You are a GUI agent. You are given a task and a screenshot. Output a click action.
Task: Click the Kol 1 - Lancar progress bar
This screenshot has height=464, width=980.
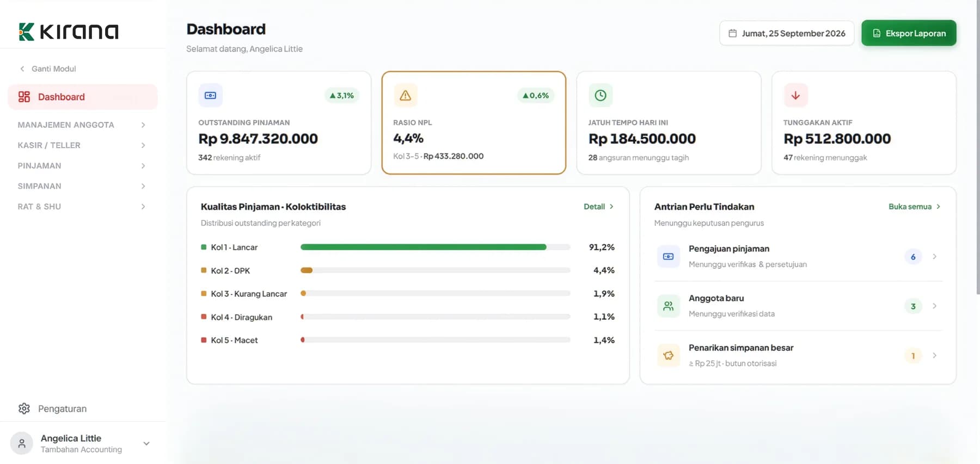coord(435,247)
